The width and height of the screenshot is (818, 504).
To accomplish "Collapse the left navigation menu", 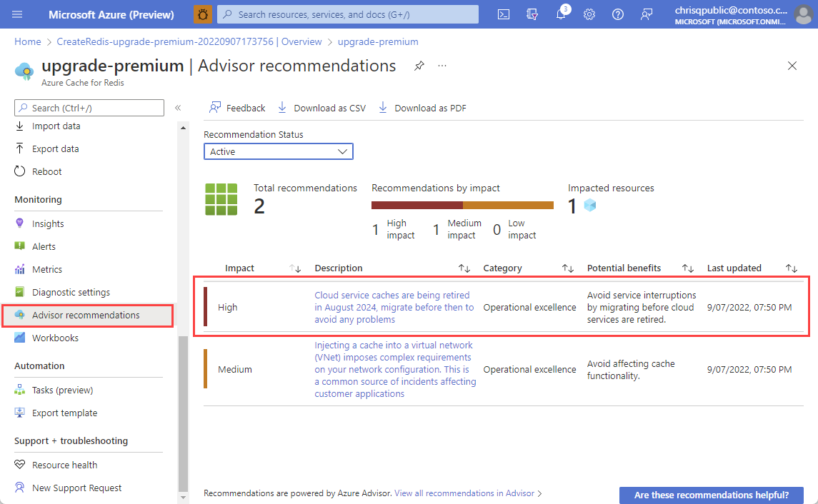I will pyautogui.click(x=178, y=108).
